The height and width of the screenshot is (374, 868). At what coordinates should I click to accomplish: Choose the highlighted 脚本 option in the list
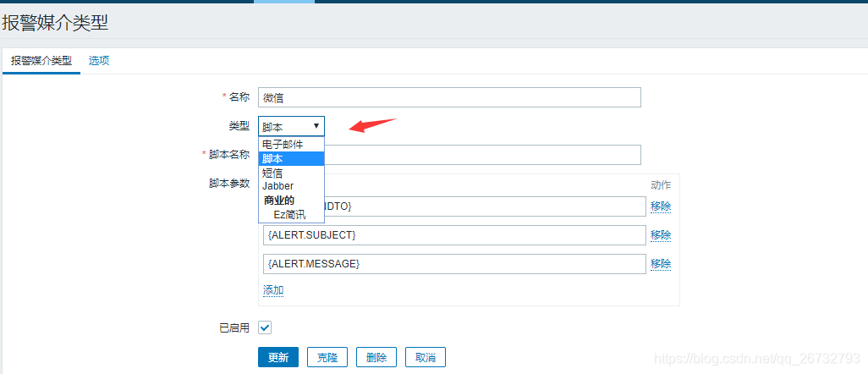[x=291, y=158]
